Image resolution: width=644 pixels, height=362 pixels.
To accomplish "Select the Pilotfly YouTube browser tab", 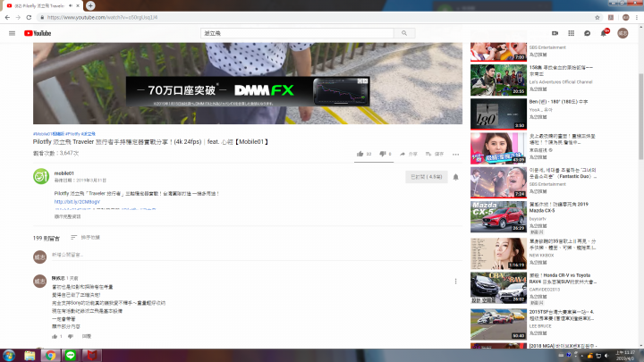I will click(41, 5).
